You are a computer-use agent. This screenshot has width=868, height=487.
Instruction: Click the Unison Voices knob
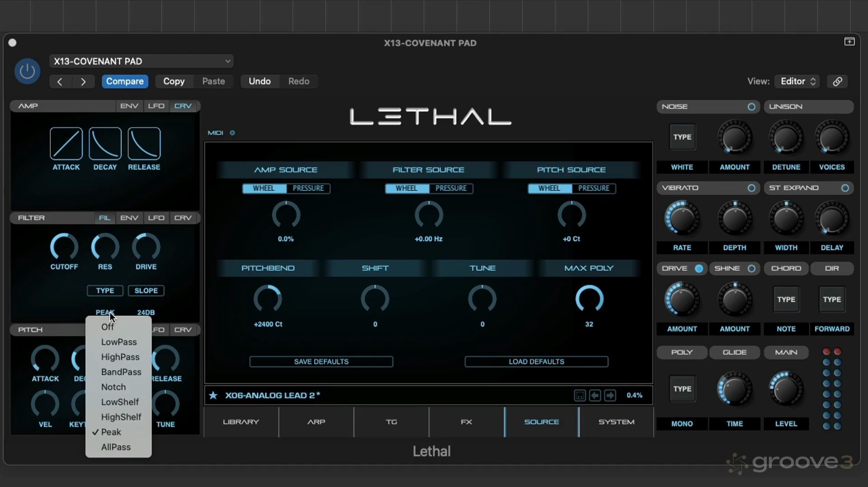[x=832, y=137]
